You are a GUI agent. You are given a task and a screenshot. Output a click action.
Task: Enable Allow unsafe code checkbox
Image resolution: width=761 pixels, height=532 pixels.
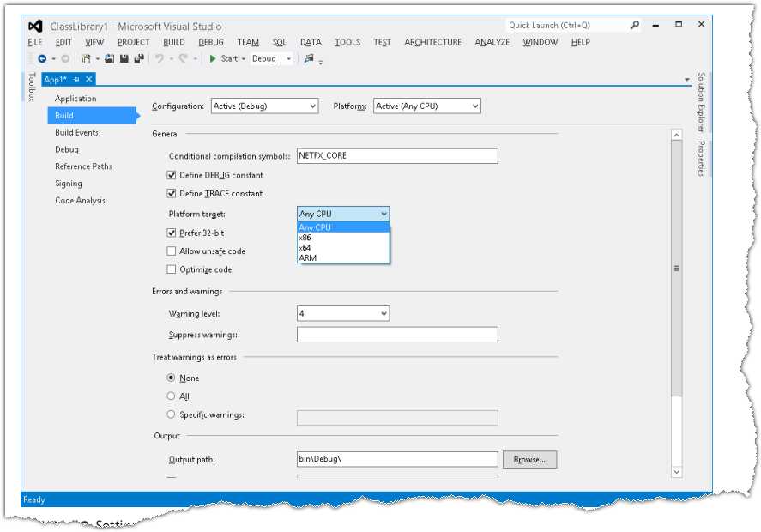click(172, 251)
